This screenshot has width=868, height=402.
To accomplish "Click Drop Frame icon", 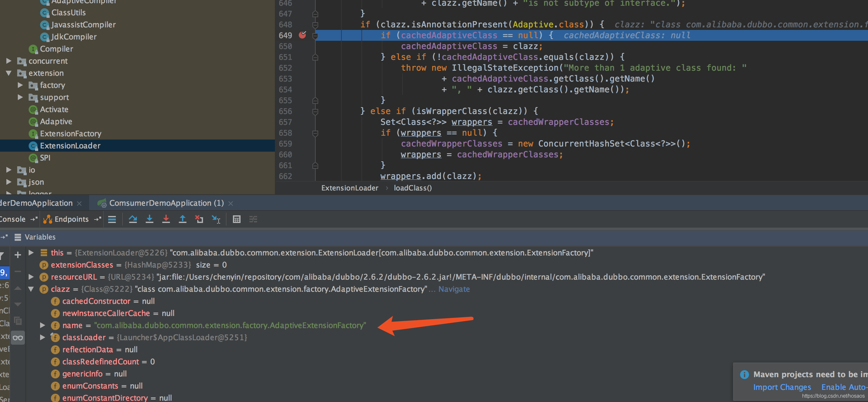I will tap(199, 219).
